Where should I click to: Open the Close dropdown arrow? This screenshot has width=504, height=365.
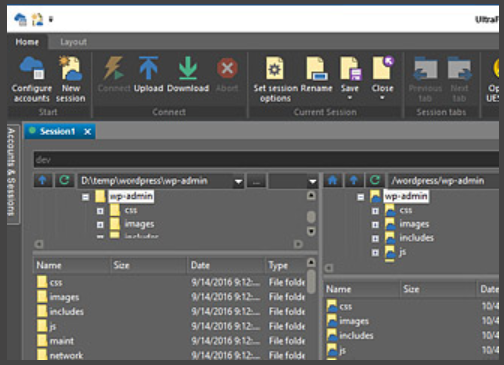coord(382,98)
